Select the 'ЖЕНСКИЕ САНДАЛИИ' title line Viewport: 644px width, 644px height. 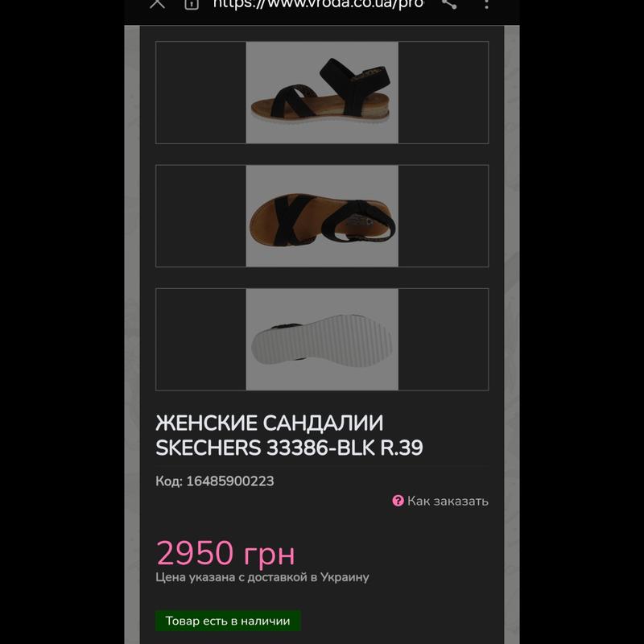click(x=270, y=423)
